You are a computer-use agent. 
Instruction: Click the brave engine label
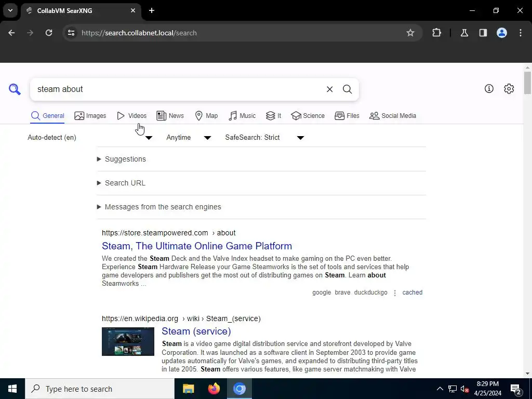click(342, 292)
